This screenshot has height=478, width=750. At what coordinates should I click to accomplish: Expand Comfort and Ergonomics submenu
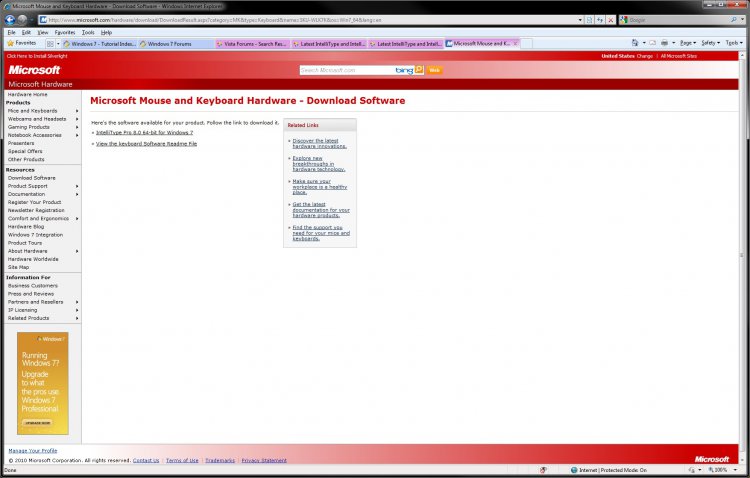point(77,219)
